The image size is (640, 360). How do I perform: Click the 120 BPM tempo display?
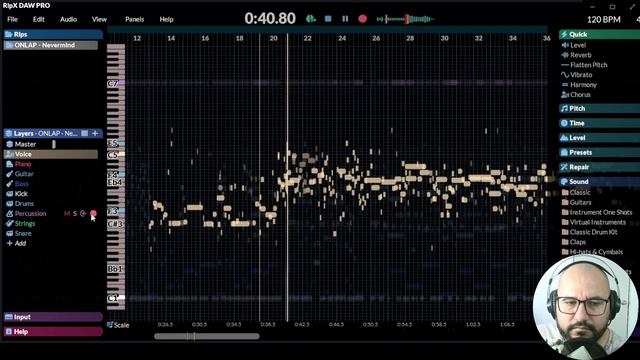point(604,19)
